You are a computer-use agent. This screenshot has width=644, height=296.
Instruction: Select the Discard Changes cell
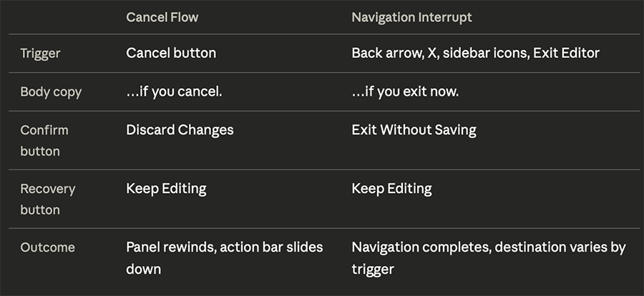[x=180, y=130]
